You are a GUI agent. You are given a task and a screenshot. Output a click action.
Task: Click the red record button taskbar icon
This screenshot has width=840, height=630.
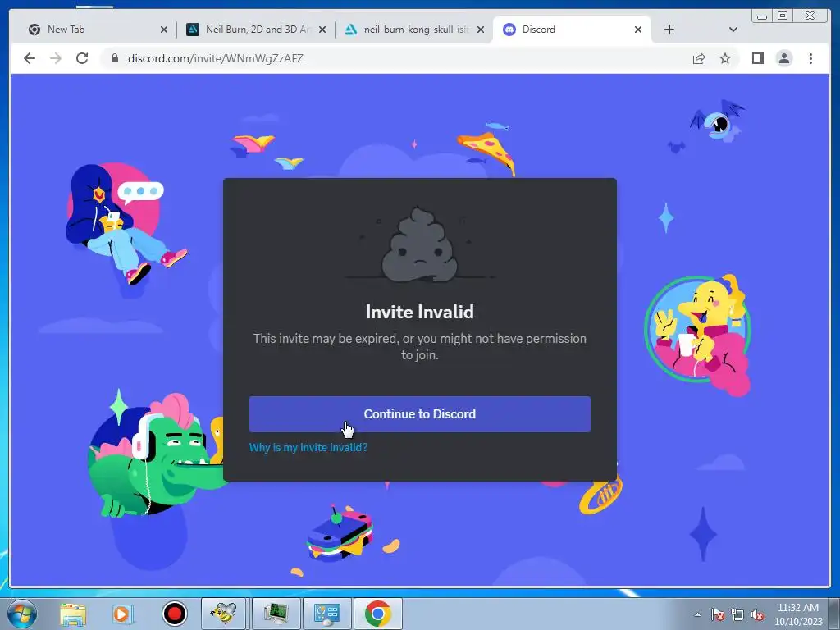174,614
